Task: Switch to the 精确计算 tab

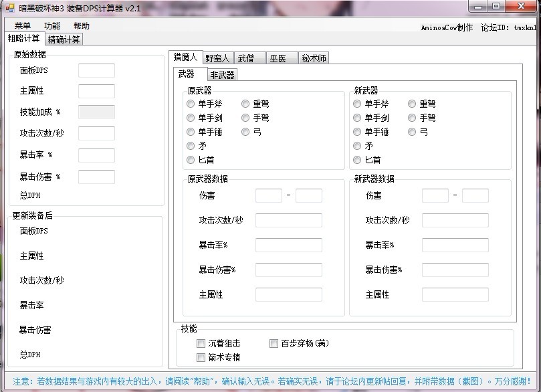Action: pyautogui.click(x=64, y=39)
